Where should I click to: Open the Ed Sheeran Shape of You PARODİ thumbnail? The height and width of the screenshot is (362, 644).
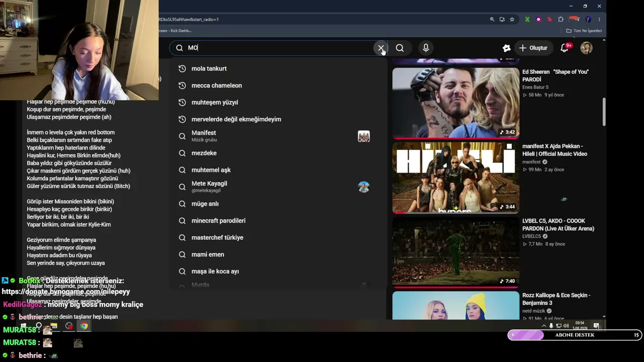pyautogui.click(x=456, y=103)
